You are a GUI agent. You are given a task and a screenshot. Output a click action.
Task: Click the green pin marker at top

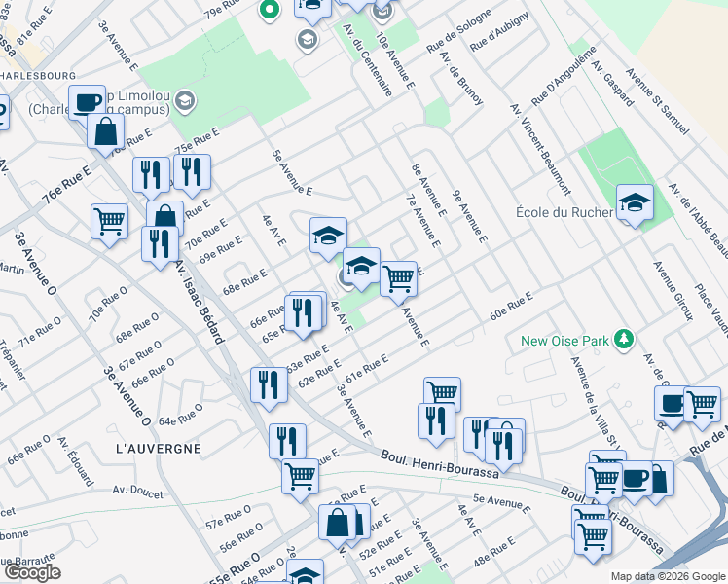pyautogui.click(x=269, y=9)
